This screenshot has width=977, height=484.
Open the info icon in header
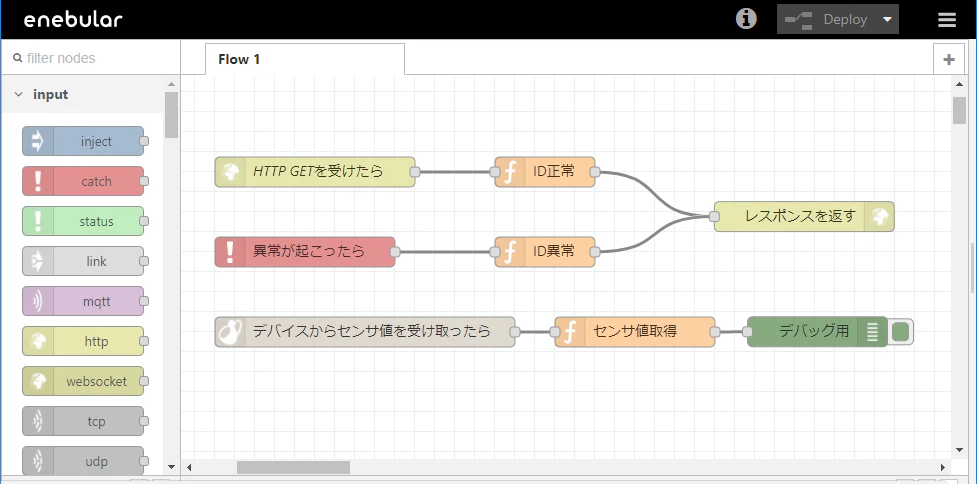click(x=746, y=19)
